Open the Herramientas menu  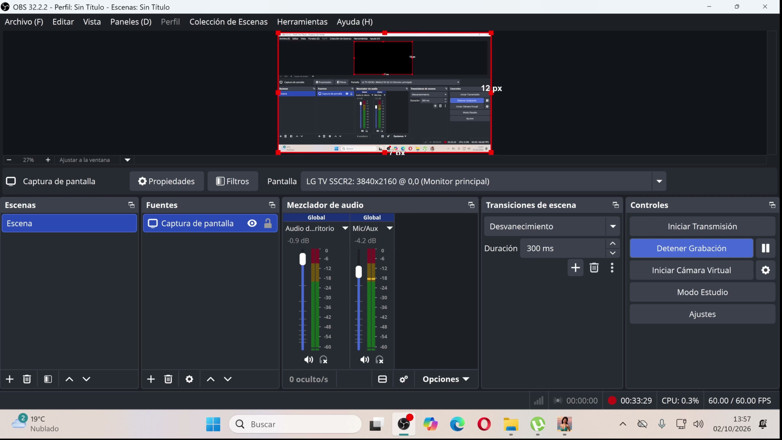click(x=302, y=22)
